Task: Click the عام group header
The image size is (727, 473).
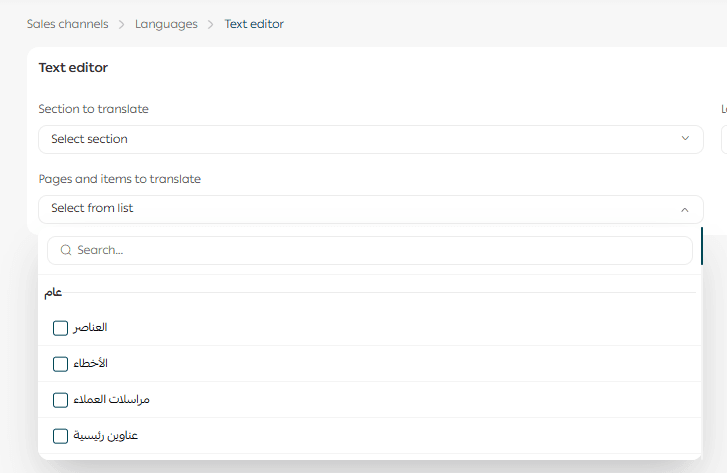Action: tap(53, 292)
